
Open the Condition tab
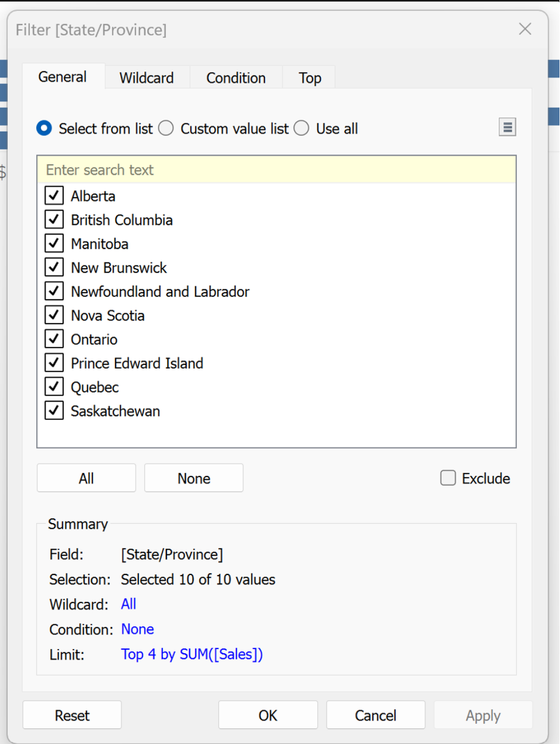[x=236, y=78]
